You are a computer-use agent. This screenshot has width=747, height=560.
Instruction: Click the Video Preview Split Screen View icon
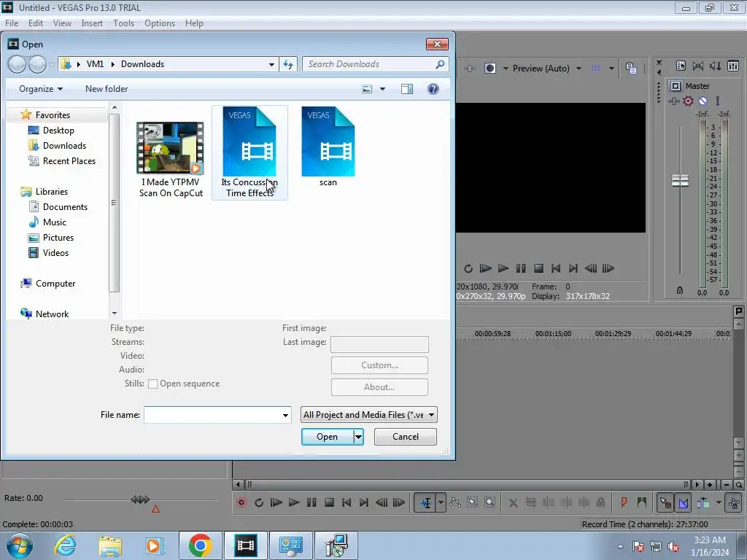489,68
